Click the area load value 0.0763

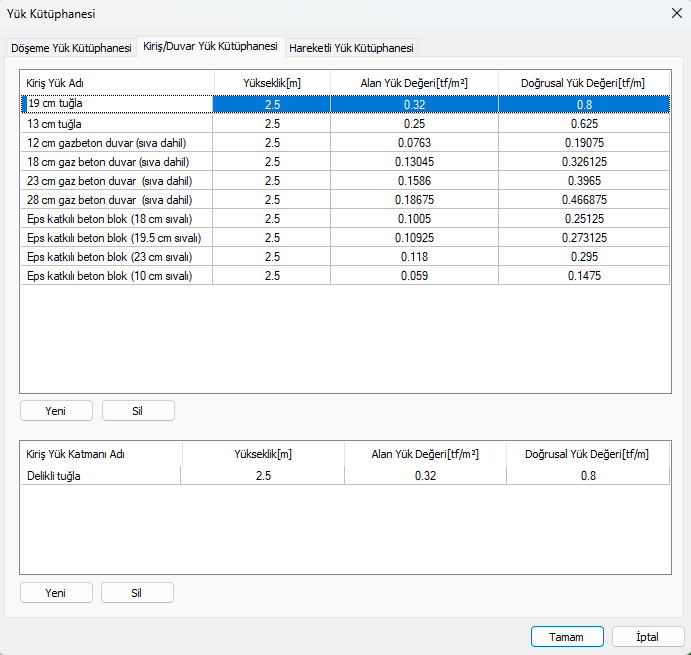click(x=414, y=143)
